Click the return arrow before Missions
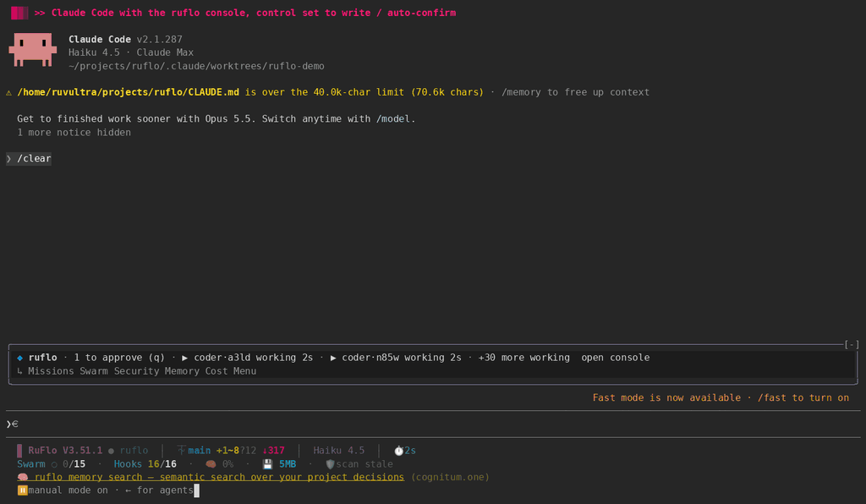The height and width of the screenshot is (504, 866). (x=20, y=371)
